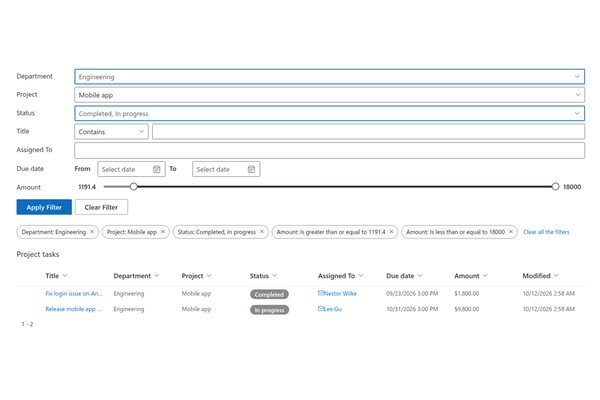Click the Apply Filter button
Screen dimensions: 600x400
[44, 207]
